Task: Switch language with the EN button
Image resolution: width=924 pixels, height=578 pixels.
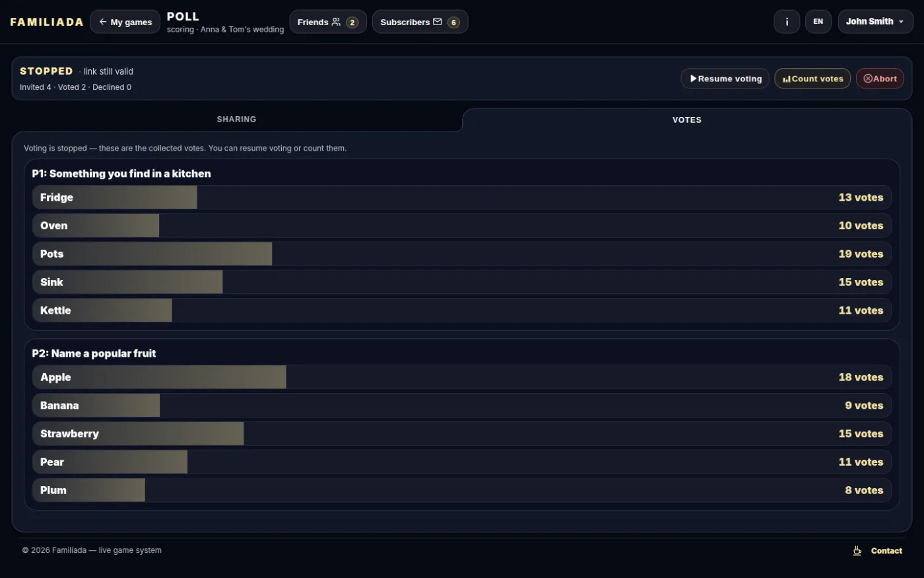Action: point(818,22)
